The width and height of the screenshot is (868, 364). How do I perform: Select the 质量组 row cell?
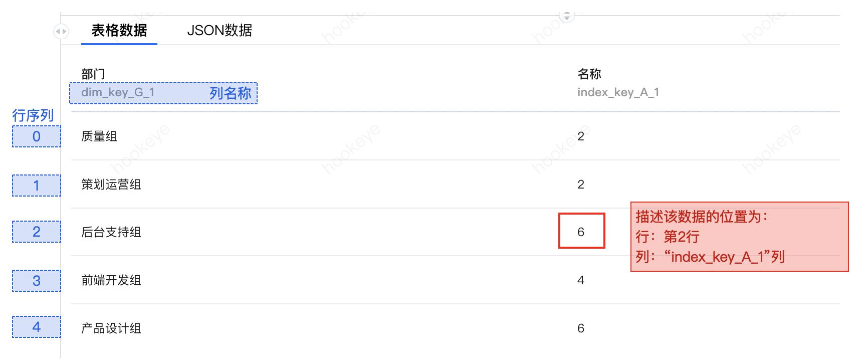click(99, 136)
